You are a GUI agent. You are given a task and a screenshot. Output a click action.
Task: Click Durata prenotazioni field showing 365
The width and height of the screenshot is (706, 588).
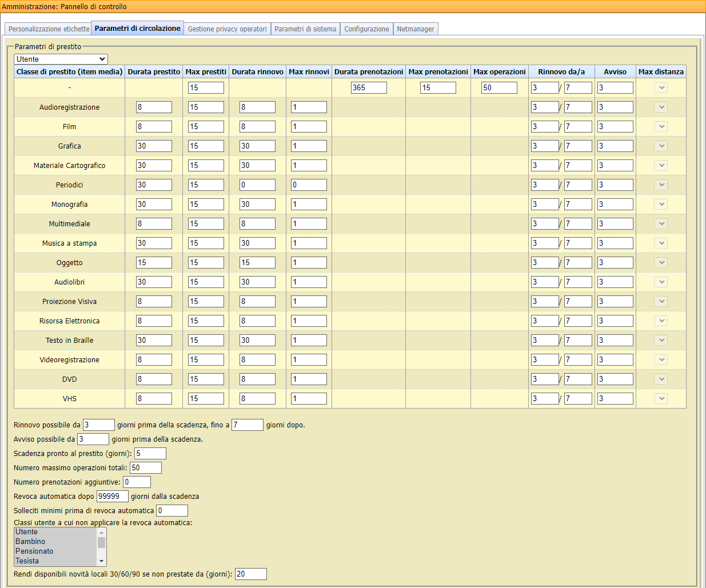[369, 88]
